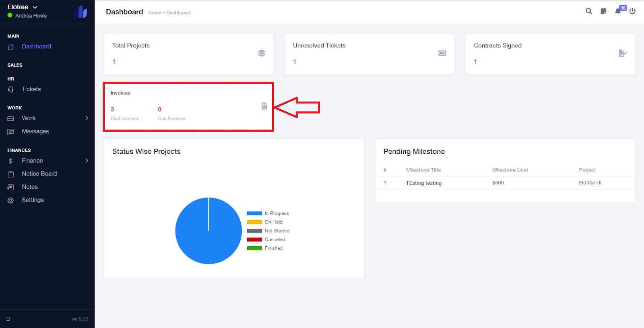This screenshot has height=328, width=644.
Task: Click the signature icon in Contracts Signed card
Action: coord(623,53)
